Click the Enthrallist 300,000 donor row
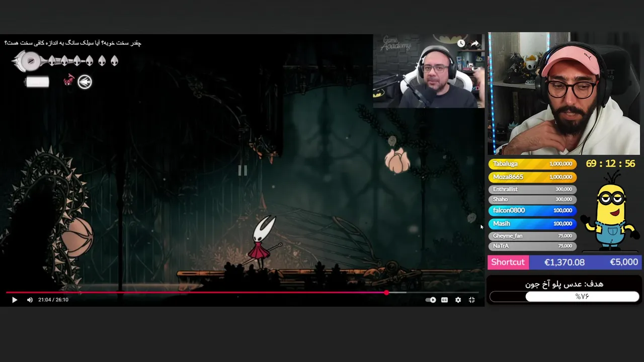 pyautogui.click(x=532, y=189)
